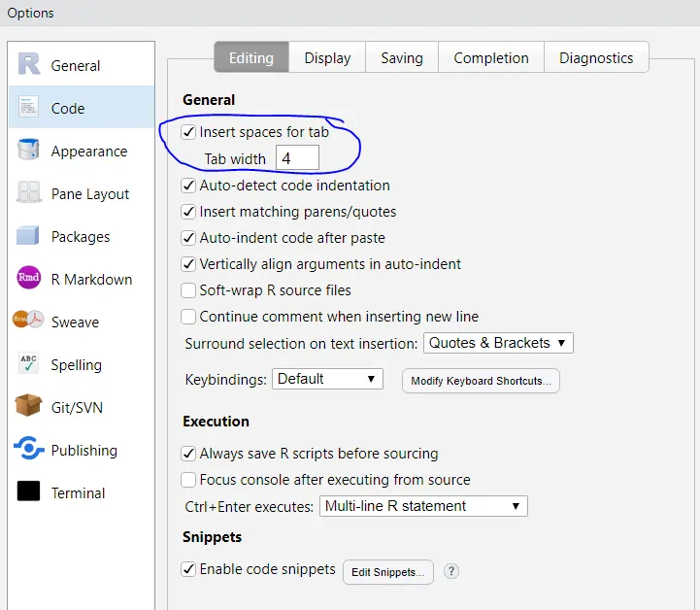Open Spelling ABC check icon
The height and width of the screenshot is (610, 700).
[x=29, y=364]
